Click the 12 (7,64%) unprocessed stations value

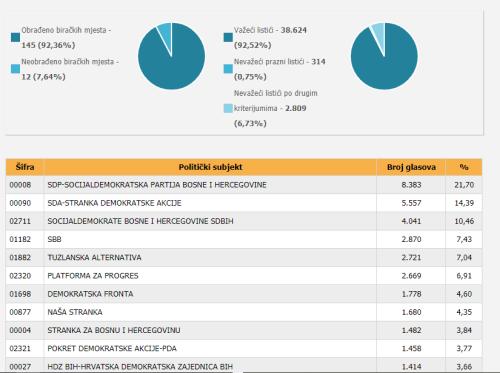click(43, 77)
